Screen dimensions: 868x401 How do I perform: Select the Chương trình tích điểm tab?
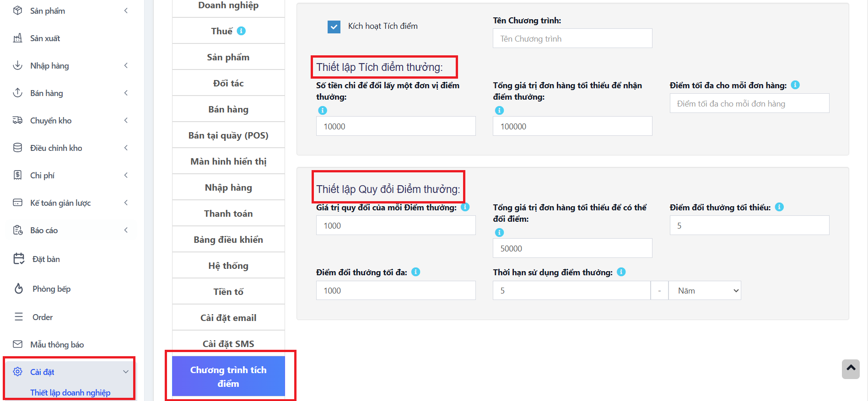[228, 376]
